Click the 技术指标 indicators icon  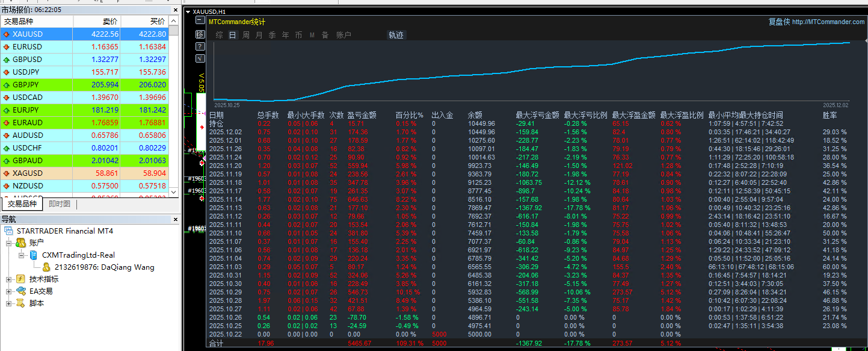coord(21,279)
